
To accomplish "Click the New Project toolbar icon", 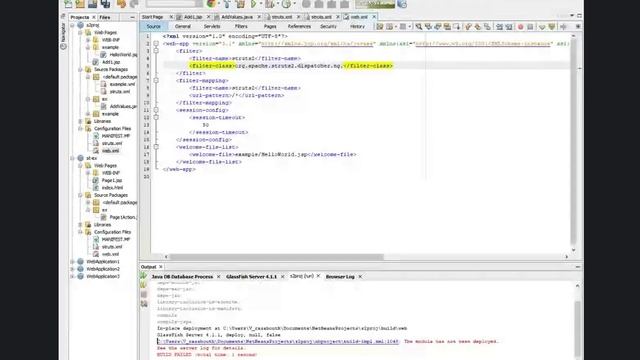I will point(80,4).
